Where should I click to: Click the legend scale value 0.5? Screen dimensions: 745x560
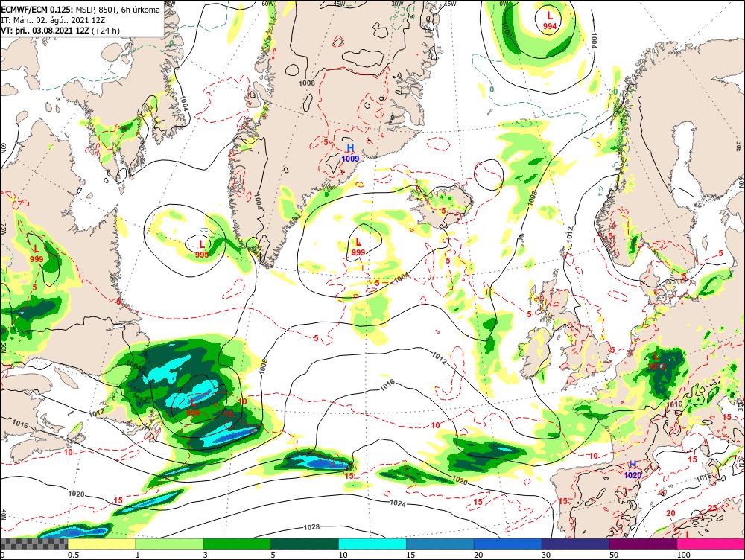click(73, 555)
